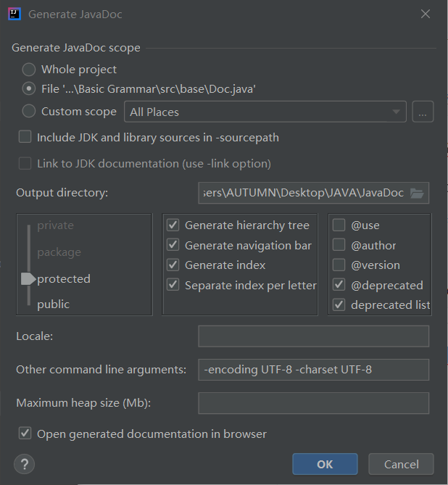Viewport: 448px width, 485px height.
Task: Focus the Other command line arguments field
Action: [313, 370]
